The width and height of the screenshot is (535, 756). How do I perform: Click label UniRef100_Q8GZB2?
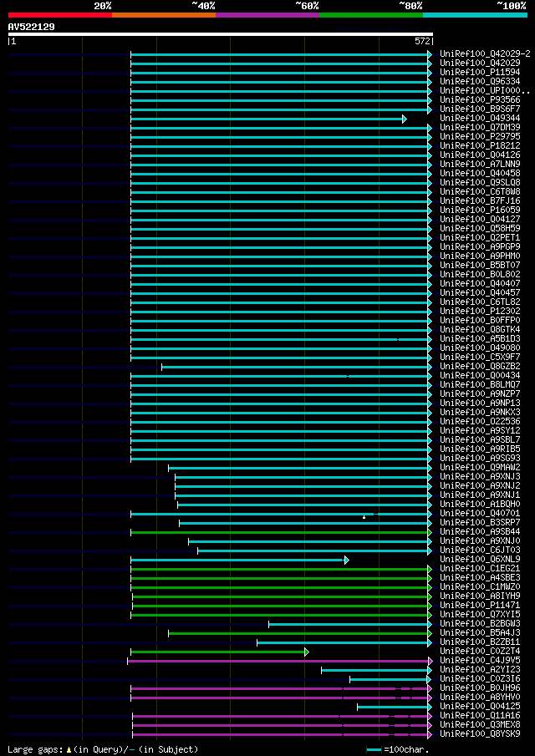point(480,367)
